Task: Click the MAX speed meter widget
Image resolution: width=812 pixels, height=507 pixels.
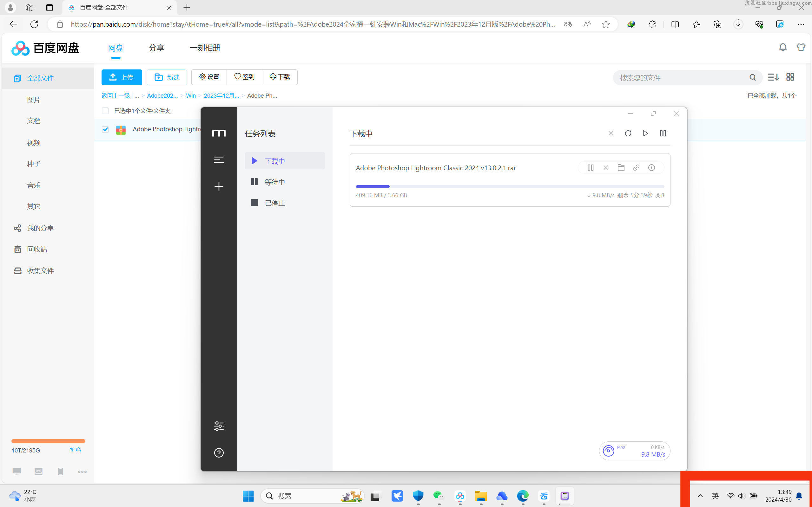Action: pyautogui.click(x=635, y=451)
